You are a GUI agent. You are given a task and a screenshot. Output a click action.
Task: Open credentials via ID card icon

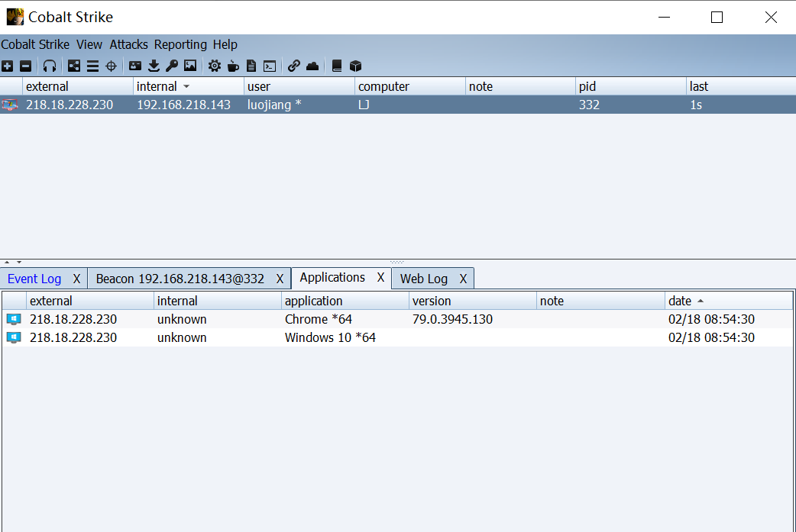[135, 66]
